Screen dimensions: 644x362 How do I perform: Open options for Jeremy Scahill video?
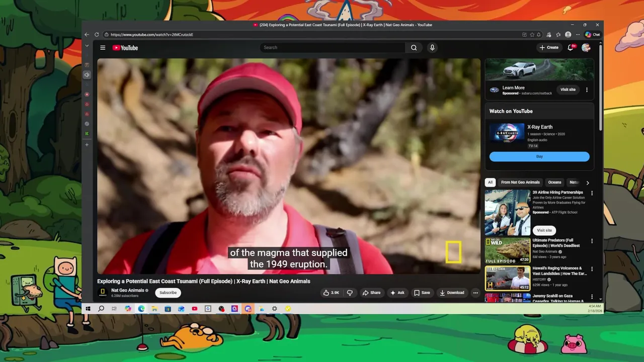coord(592,297)
